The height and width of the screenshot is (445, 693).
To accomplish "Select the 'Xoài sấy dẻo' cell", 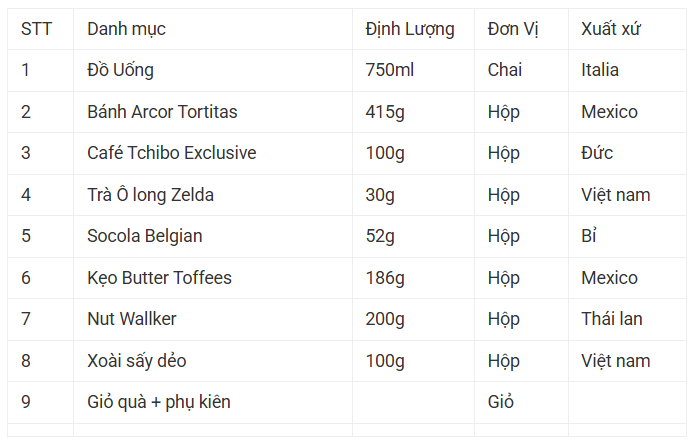I will (x=137, y=361).
